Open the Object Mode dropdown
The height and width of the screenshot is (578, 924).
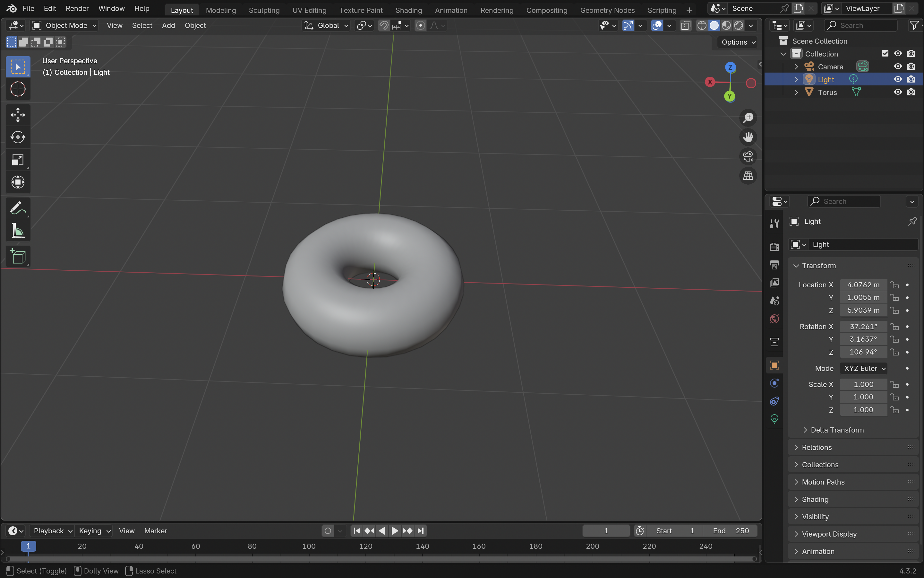pos(64,26)
